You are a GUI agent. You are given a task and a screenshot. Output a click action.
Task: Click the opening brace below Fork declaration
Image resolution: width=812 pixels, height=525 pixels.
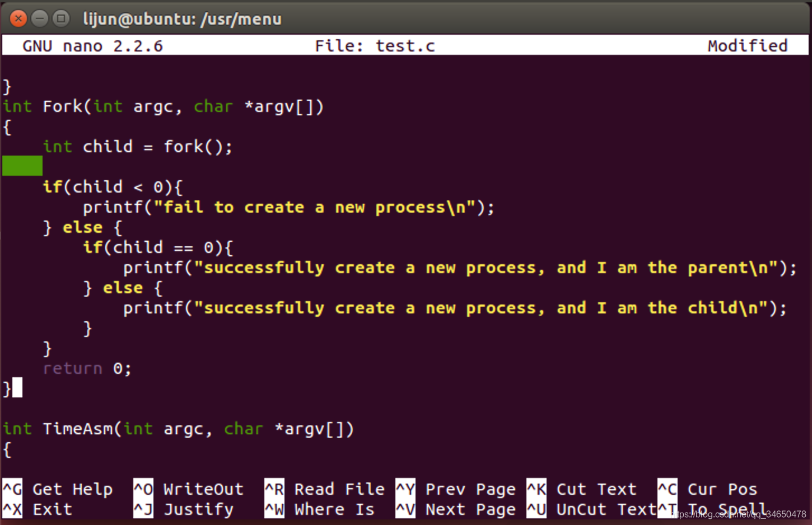pyautogui.click(x=7, y=127)
